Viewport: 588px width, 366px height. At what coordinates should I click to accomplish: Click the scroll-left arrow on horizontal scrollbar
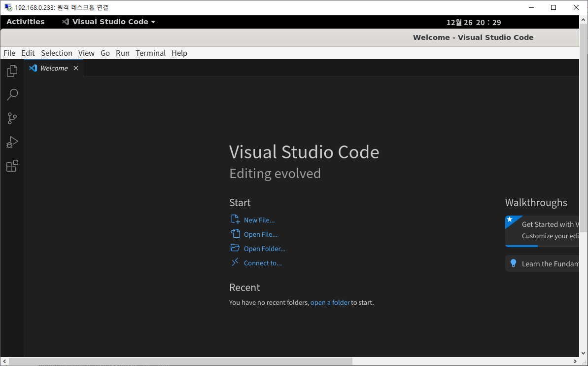click(x=4, y=362)
